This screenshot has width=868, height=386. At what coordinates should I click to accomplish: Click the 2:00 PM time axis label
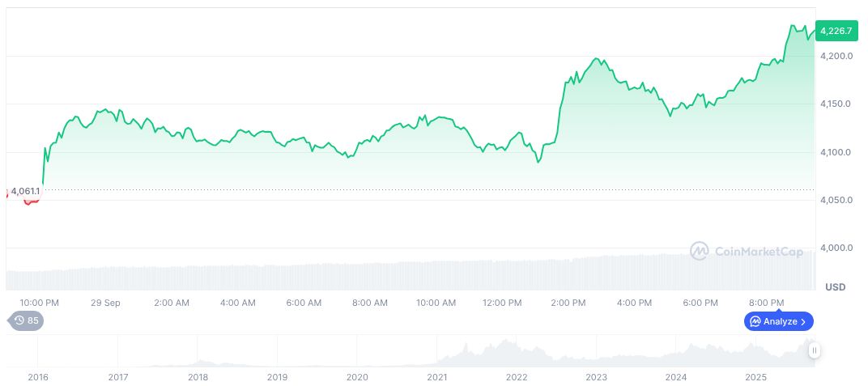pos(568,303)
